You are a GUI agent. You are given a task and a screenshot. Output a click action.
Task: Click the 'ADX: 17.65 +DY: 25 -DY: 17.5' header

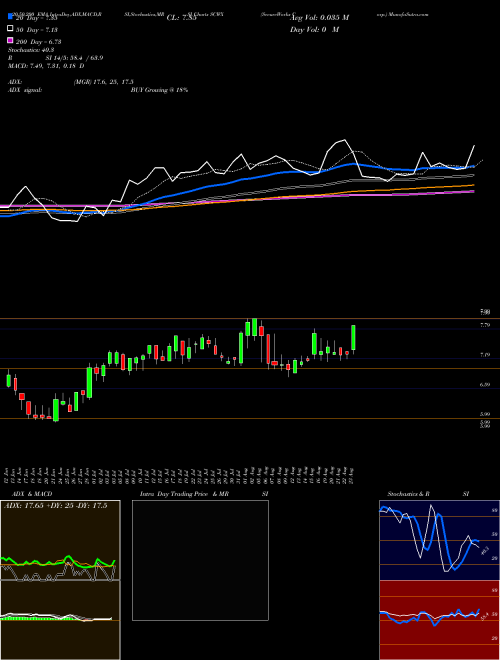point(56,506)
